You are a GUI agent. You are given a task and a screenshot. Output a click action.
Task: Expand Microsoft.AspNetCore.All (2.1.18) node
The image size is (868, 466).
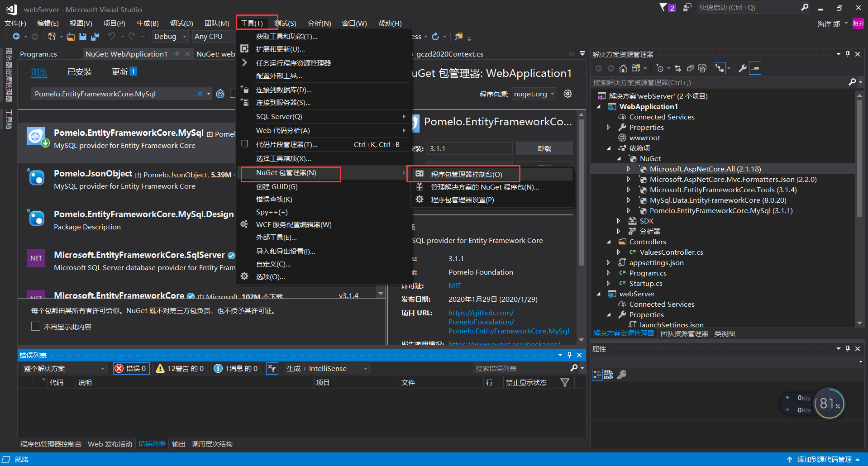pos(629,169)
